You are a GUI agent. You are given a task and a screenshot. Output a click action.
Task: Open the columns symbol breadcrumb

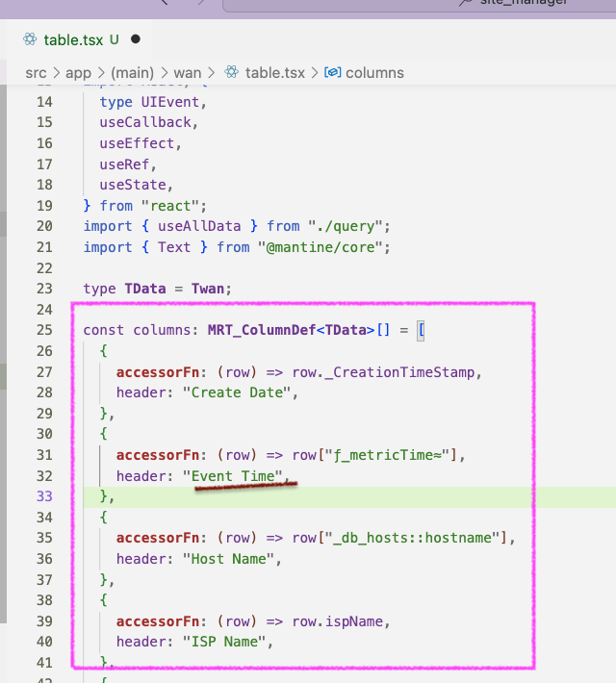pyautogui.click(x=374, y=73)
